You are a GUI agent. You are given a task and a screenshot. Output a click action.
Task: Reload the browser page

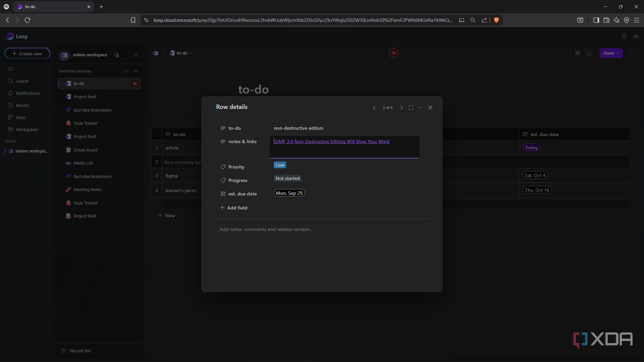[x=28, y=20]
